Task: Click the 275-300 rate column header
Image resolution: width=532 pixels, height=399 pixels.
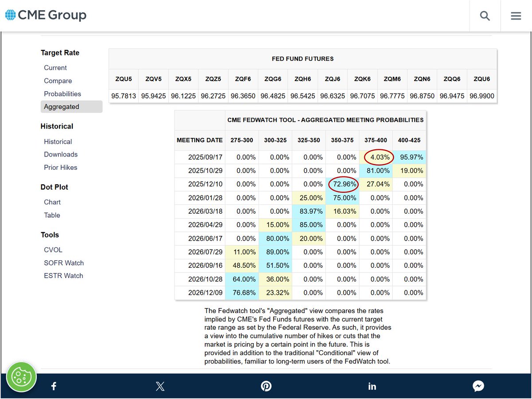Action: [242, 140]
